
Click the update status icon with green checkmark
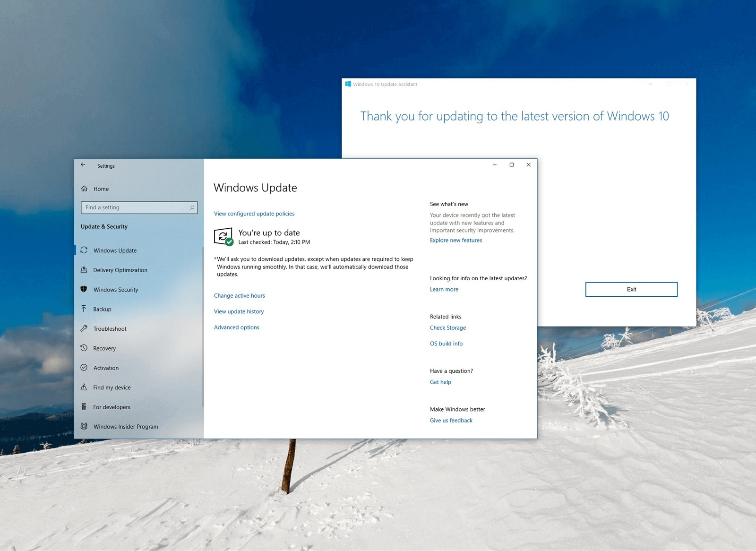click(x=223, y=237)
